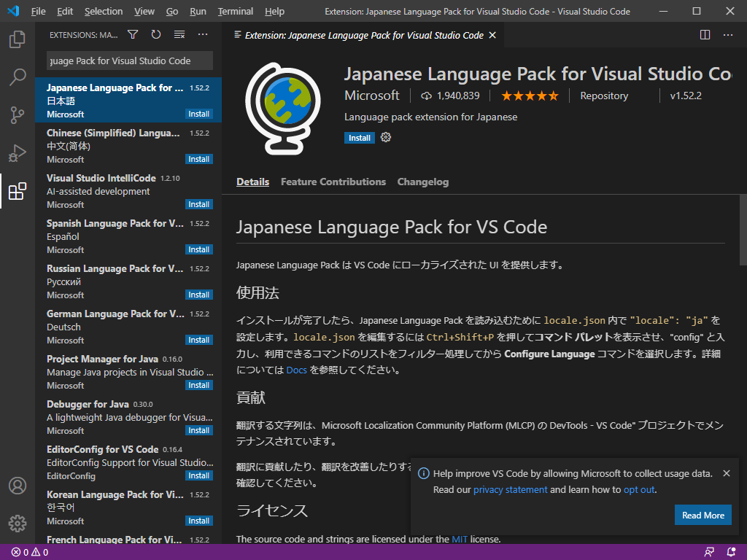Select French Language Pack list item
The height and width of the screenshot is (560, 747).
coord(128,537)
